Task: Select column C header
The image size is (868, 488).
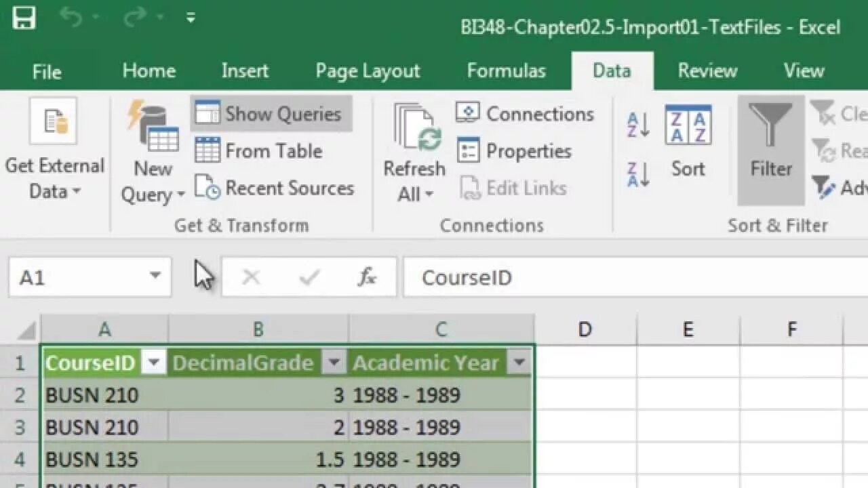Action: pos(441,329)
